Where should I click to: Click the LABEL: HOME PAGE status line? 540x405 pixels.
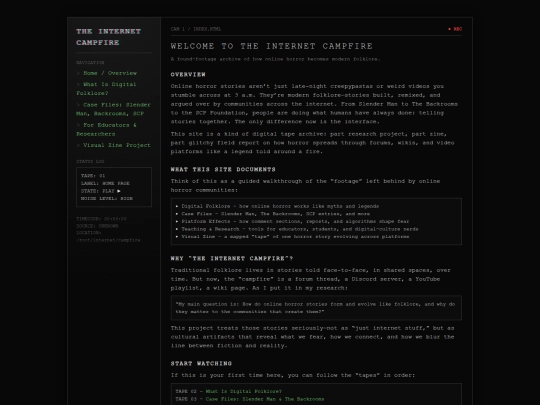[105, 183]
